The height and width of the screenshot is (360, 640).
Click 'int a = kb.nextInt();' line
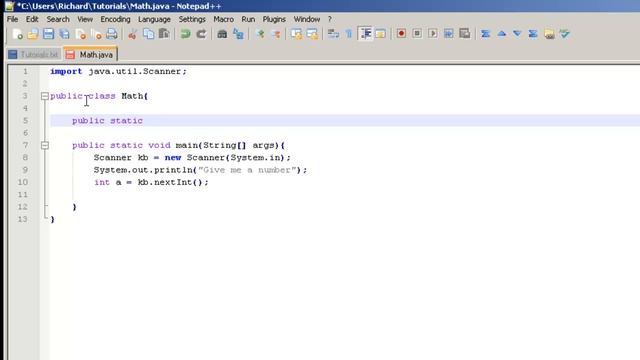click(151, 182)
